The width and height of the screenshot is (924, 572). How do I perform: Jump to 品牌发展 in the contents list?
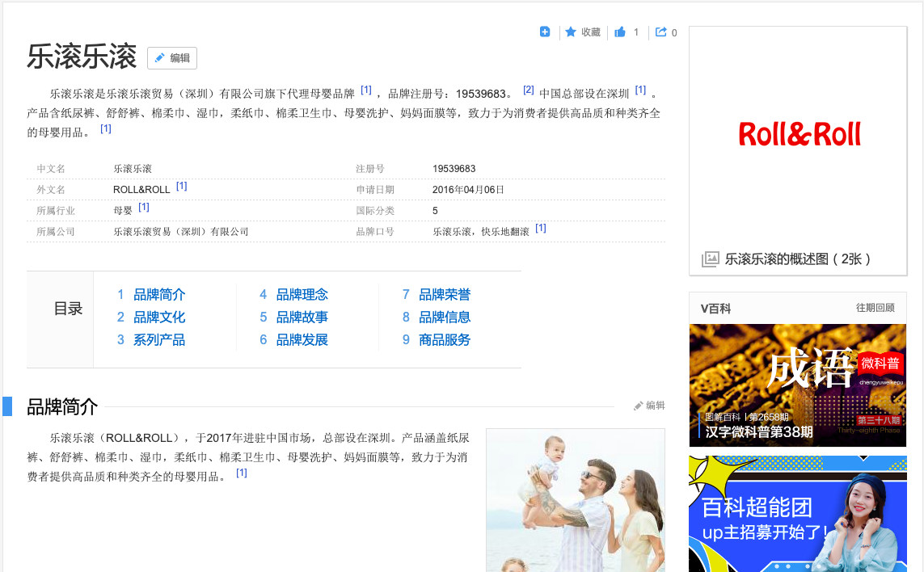coord(302,340)
